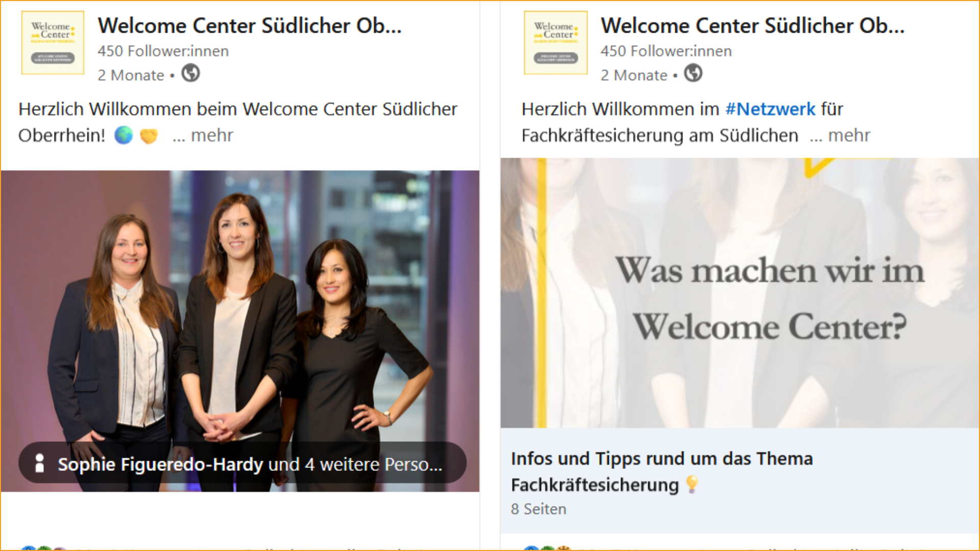Open Welcome Center logo in left post
This screenshot has width=980, height=551.
[x=53, y=43]
